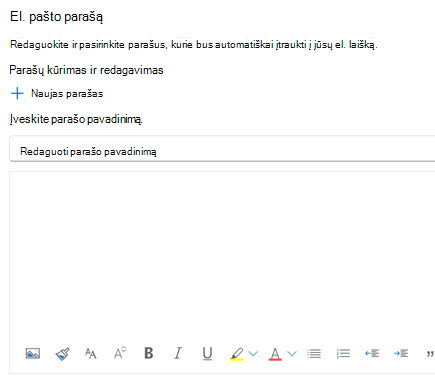Select the El. pašto parašą heading
The height and width of the screenshot is (378, 435).
(56, 17)
